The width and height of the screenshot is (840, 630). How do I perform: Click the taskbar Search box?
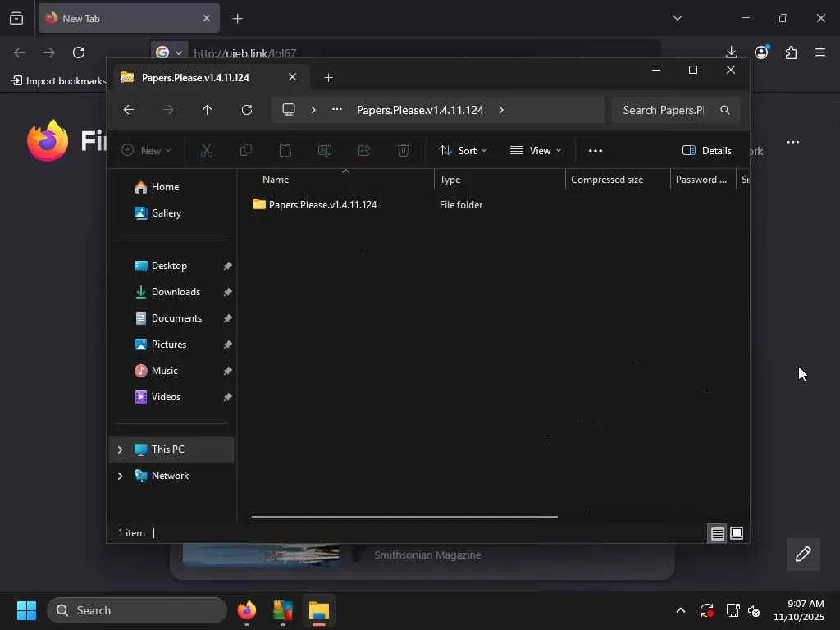click(137, 610)
